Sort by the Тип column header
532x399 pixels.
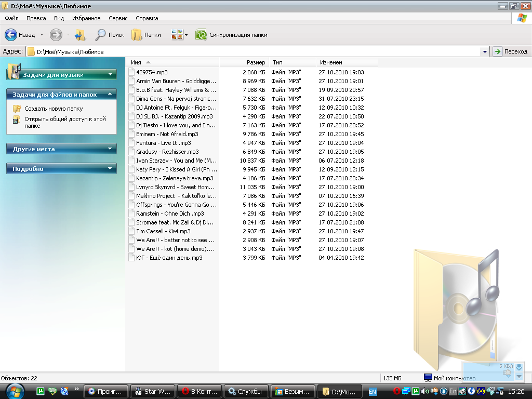(292, 62)
